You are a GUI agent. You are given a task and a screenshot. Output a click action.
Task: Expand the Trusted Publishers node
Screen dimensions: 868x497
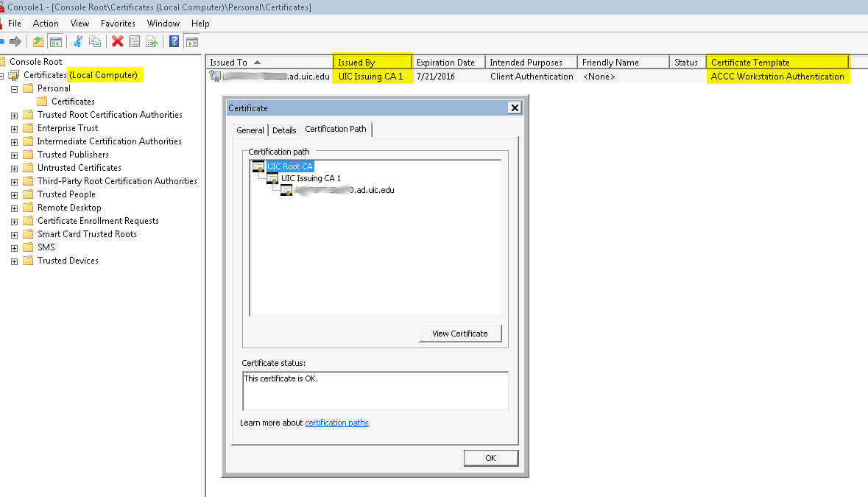point(15,155)
